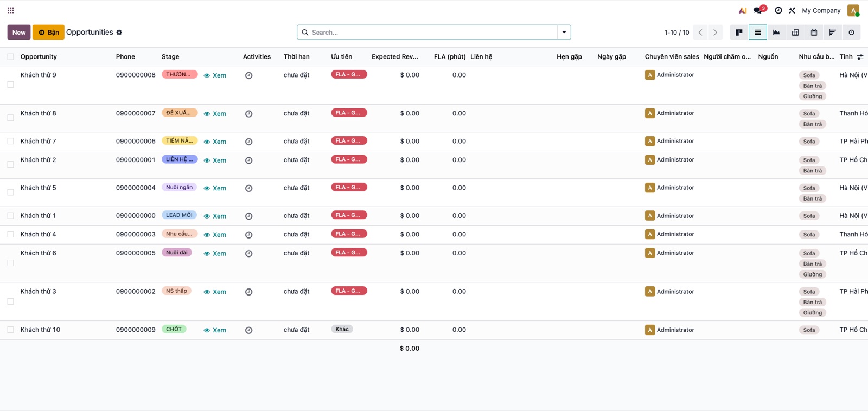
Task: Go to previous page of records
Action: click(700, 33)
